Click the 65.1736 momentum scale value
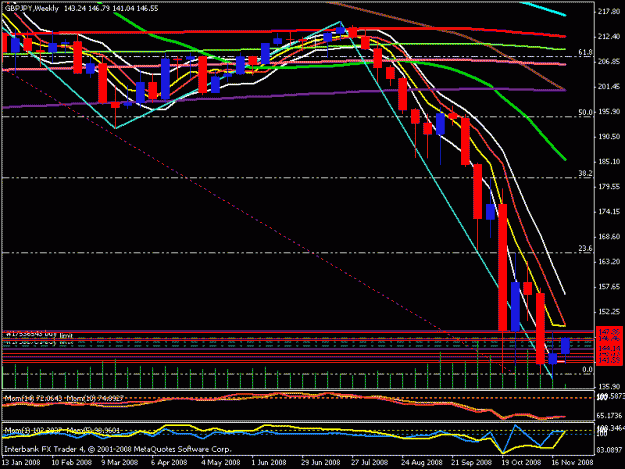The image size is (625, 469). [x=609, y=416]
